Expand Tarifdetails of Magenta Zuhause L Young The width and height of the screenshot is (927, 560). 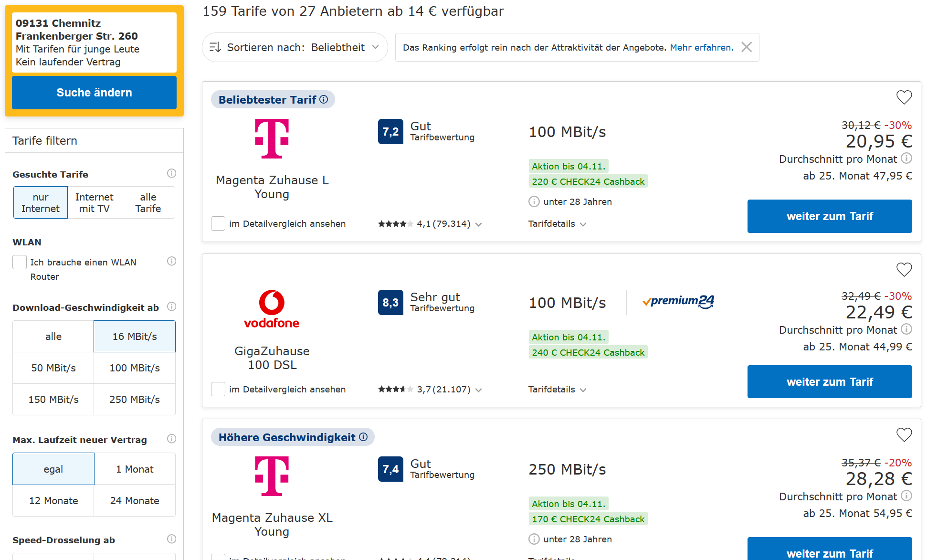(x=557, y=224)
